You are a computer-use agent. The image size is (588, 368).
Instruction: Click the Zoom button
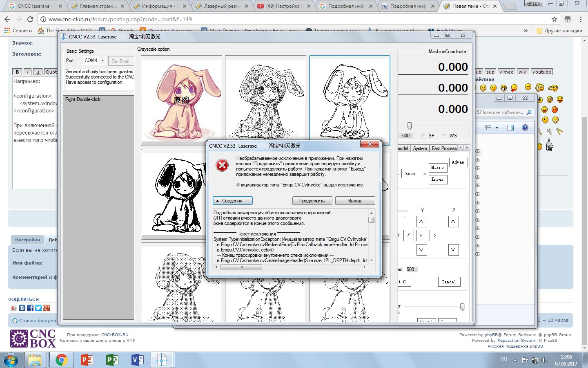pyautogui.click(x=410, y=174)
